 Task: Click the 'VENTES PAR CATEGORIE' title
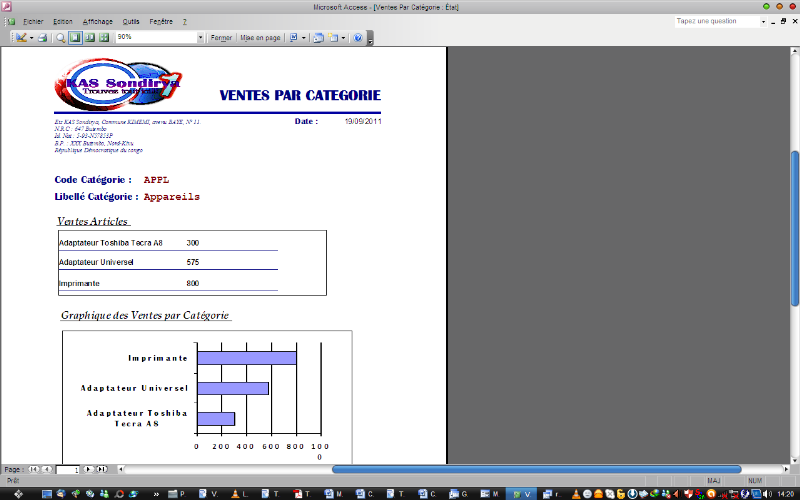[x=300, y=95]
